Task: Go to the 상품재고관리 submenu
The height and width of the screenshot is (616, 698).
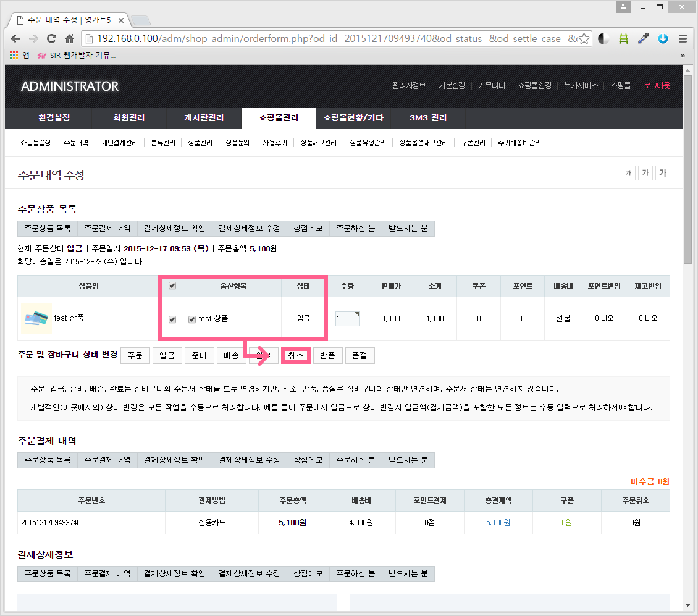Action: click(x=318, y=143)
